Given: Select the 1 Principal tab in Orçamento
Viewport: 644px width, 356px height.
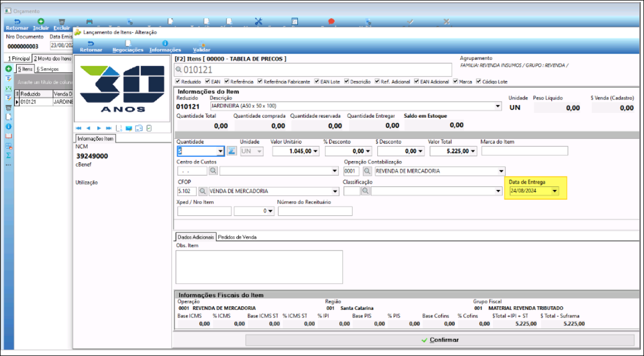Looking at the screenshot, I should tap(18, 58).
